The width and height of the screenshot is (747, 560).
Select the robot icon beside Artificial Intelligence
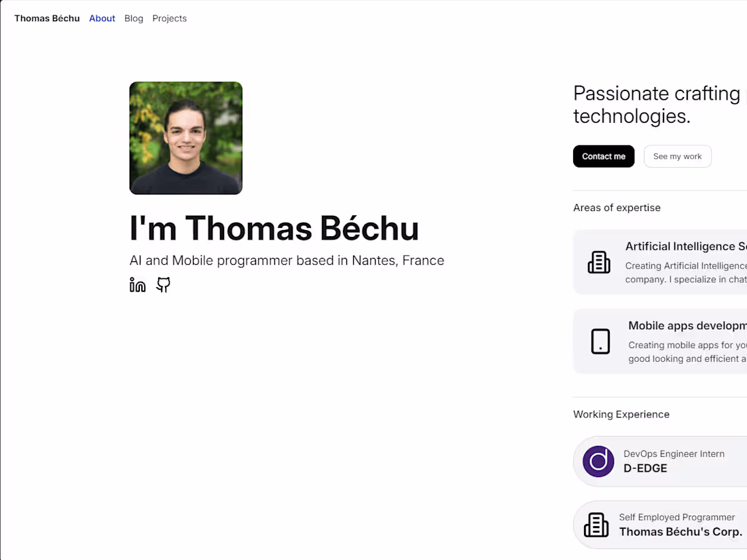(x=598, y=261)
